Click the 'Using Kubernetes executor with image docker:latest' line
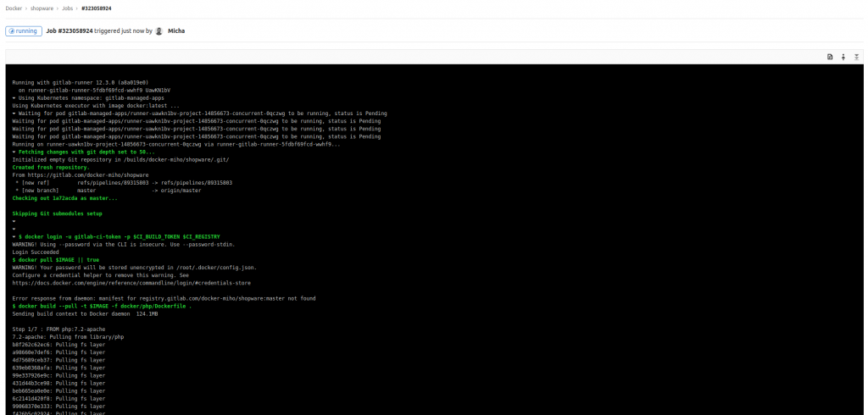The width and height of the screenshot is (868, 415). [96, 106]
